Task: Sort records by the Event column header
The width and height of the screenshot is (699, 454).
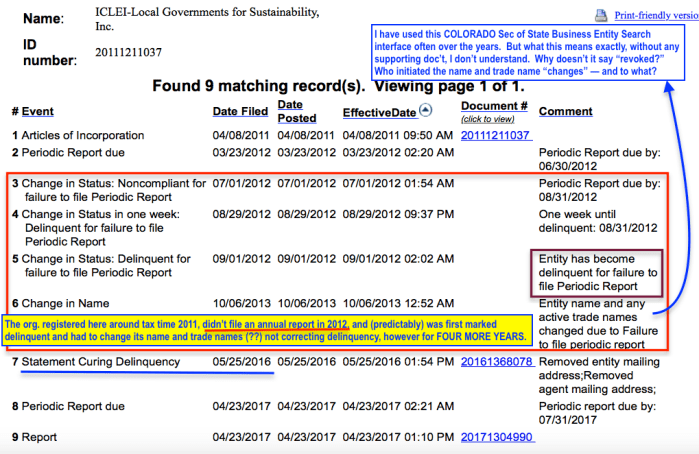Action: 38,112
